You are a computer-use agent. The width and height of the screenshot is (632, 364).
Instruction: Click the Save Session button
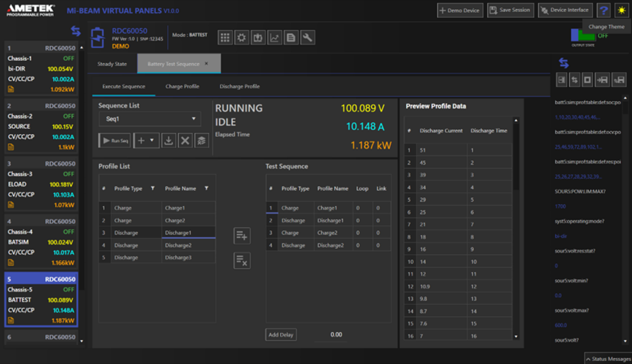[510, 10]
